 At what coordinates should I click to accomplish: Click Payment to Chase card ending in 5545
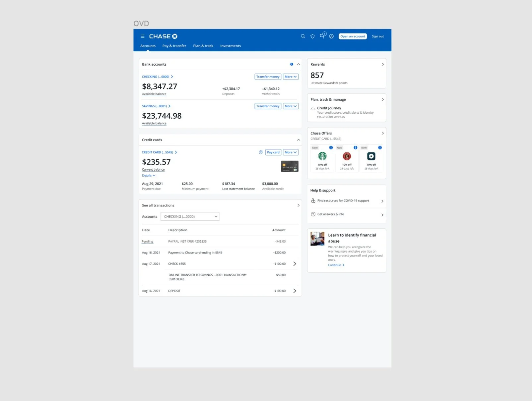(x=195, y=253)
